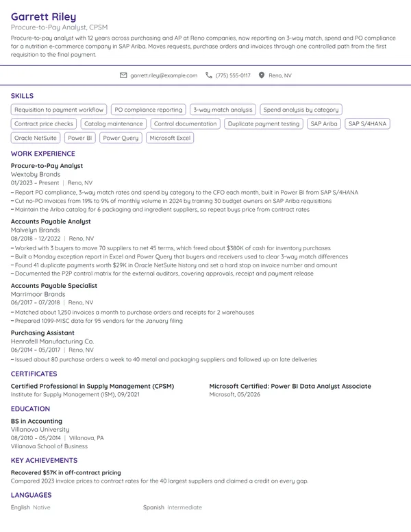Click the Accounts Payable Specialist job title
Screen dimensions: 411x532
tap(54, 286)
